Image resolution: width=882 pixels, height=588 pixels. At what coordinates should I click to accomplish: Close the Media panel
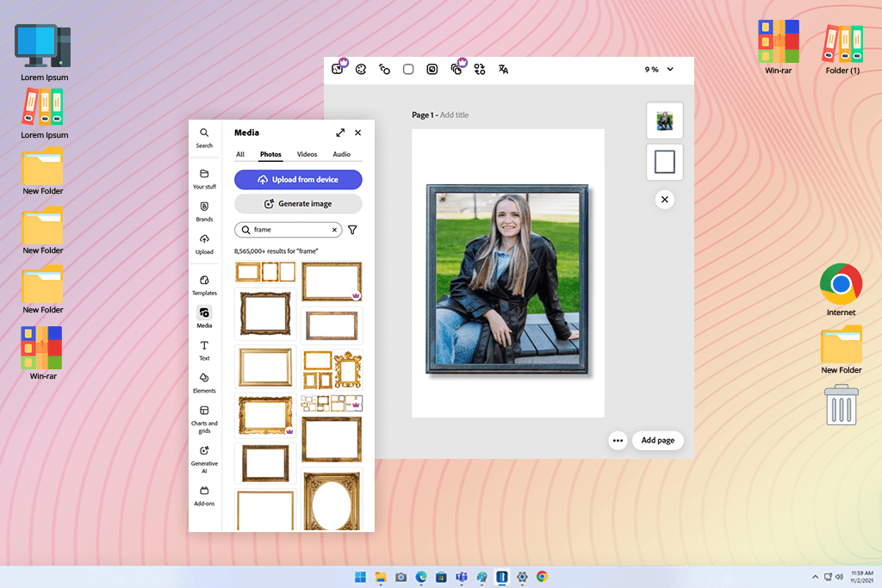(357, 133)
